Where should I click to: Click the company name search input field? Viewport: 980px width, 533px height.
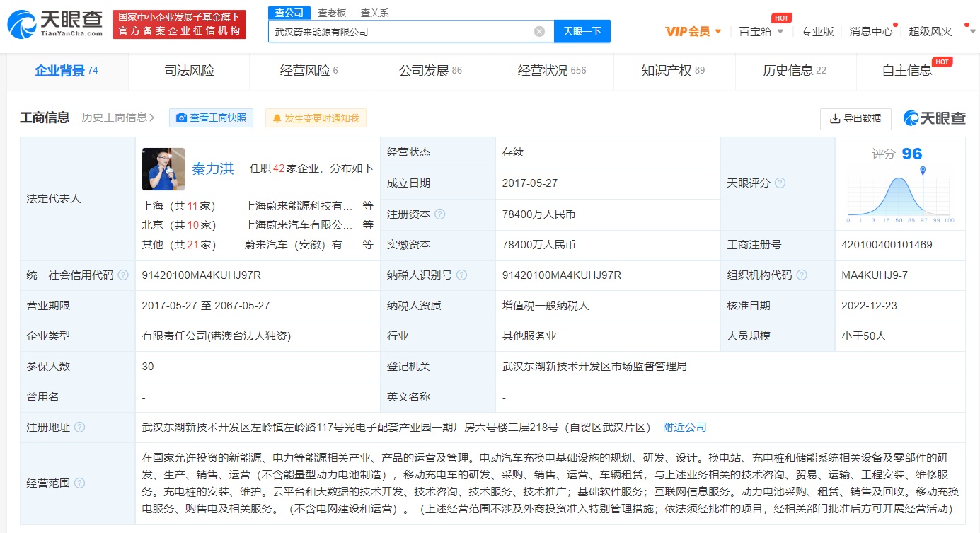[x=400, y=31]
